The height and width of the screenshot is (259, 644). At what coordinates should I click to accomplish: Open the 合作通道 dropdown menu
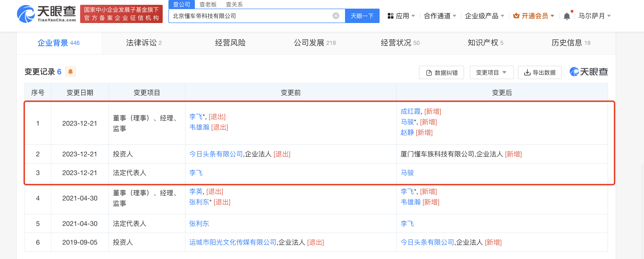tap(440, 16)
